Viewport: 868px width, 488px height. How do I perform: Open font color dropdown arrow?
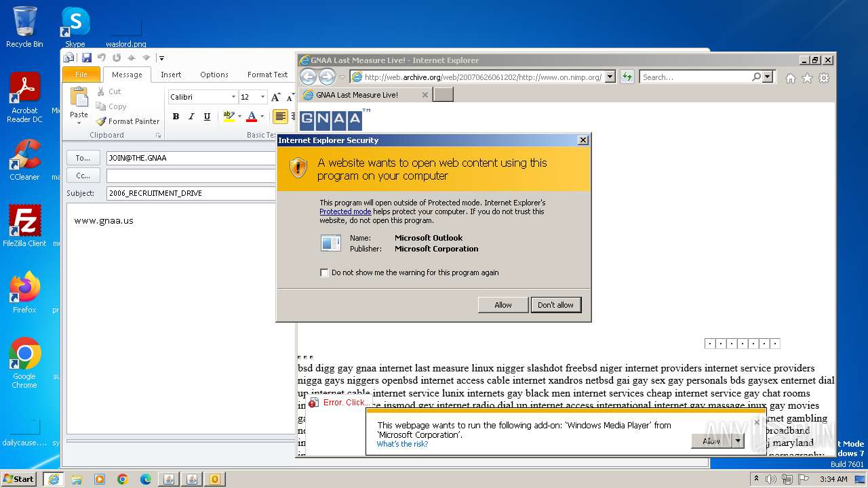(262, 117)
